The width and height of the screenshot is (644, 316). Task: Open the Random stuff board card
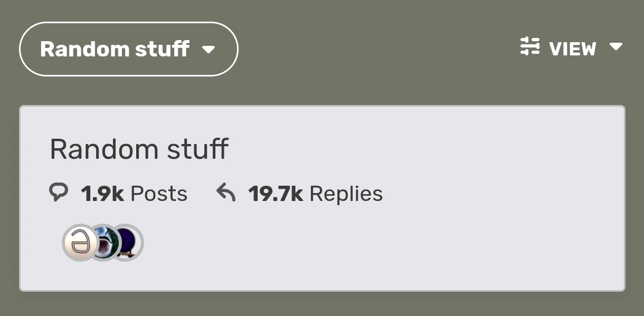click(322, 198)
